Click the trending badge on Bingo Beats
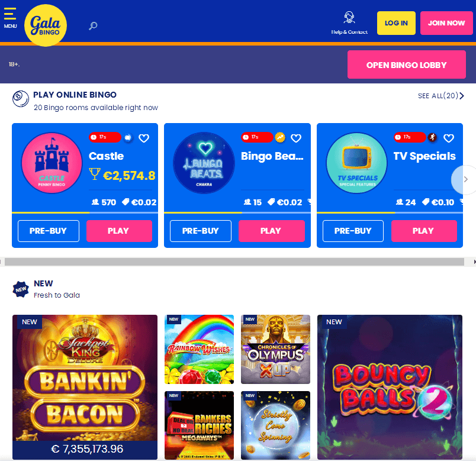This screenshot has height=468, width=476. pos(280,137)
